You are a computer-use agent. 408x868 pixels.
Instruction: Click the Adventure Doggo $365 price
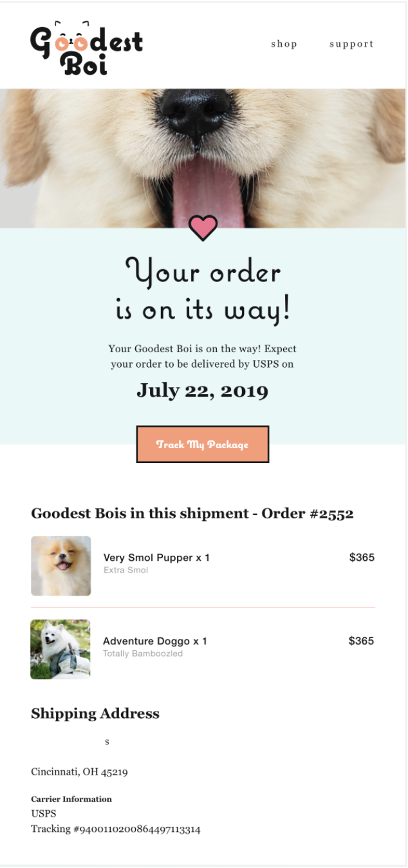pyautogui.click(x=361, y=641)
